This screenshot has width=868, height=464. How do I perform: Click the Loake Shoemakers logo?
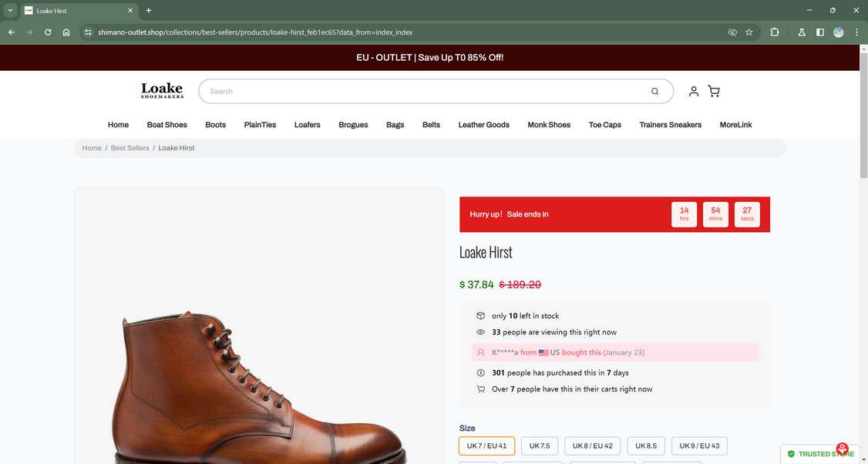[162, 91]
